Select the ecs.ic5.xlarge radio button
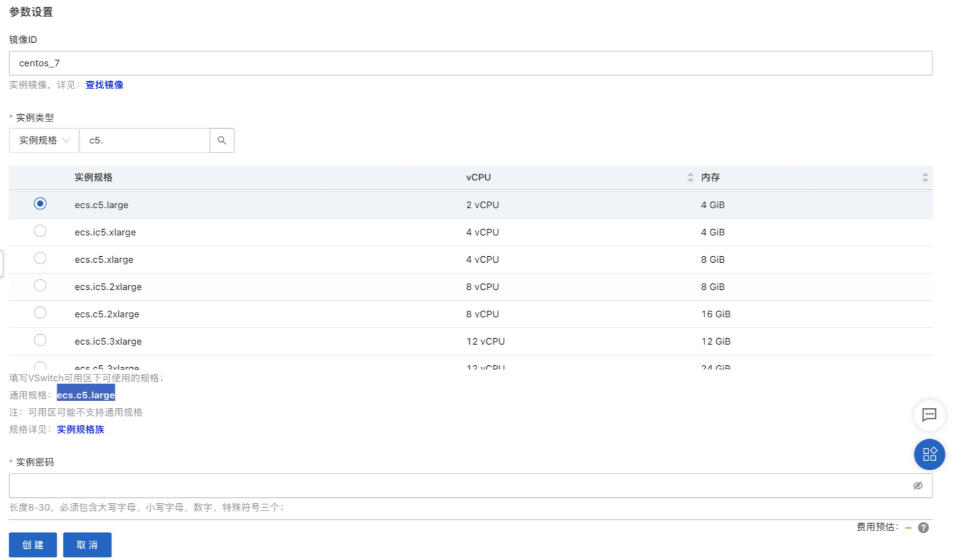 [x=40, y=231]
